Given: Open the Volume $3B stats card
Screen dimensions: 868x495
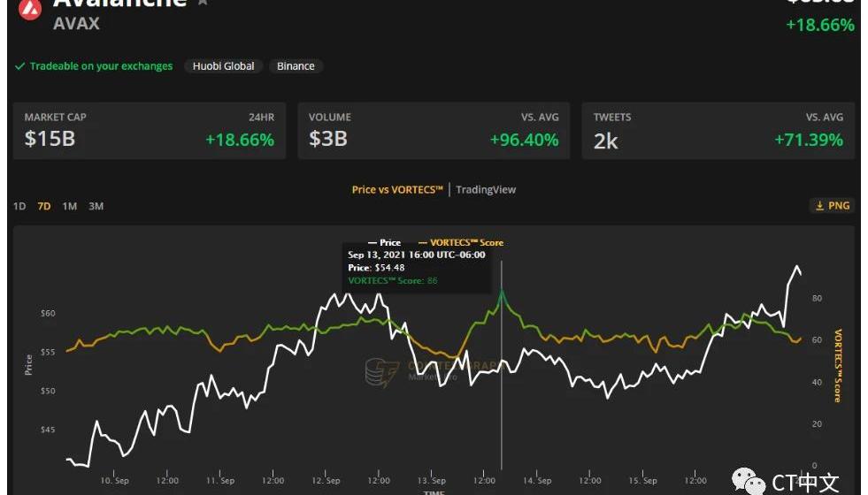Looking at the screenshot, I should pyautogui.click(x=434, y=131).
